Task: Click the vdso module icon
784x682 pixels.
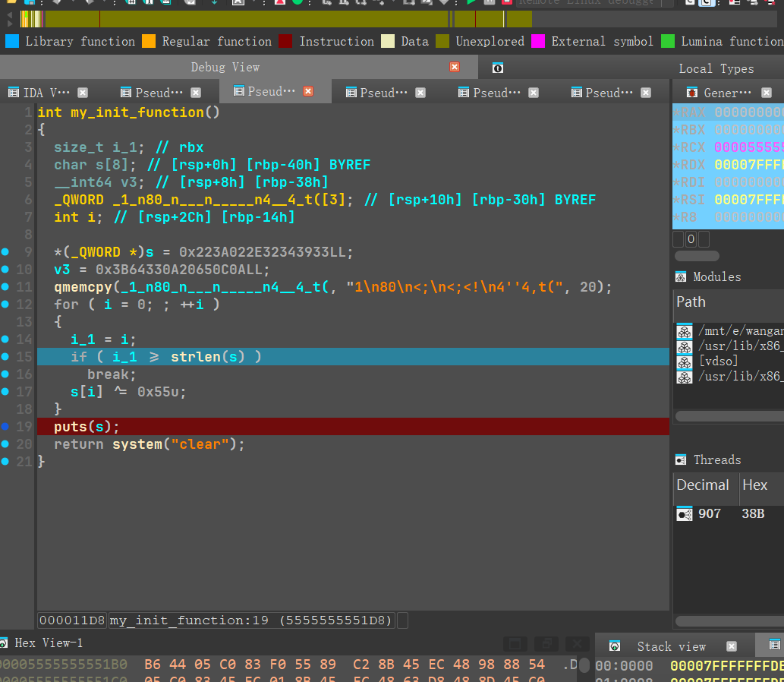Action: (685, 361)
